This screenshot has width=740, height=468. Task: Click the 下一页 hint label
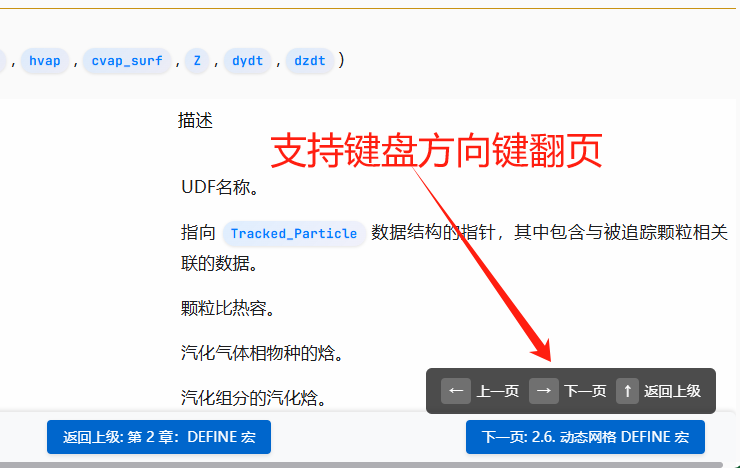point(585,391)
